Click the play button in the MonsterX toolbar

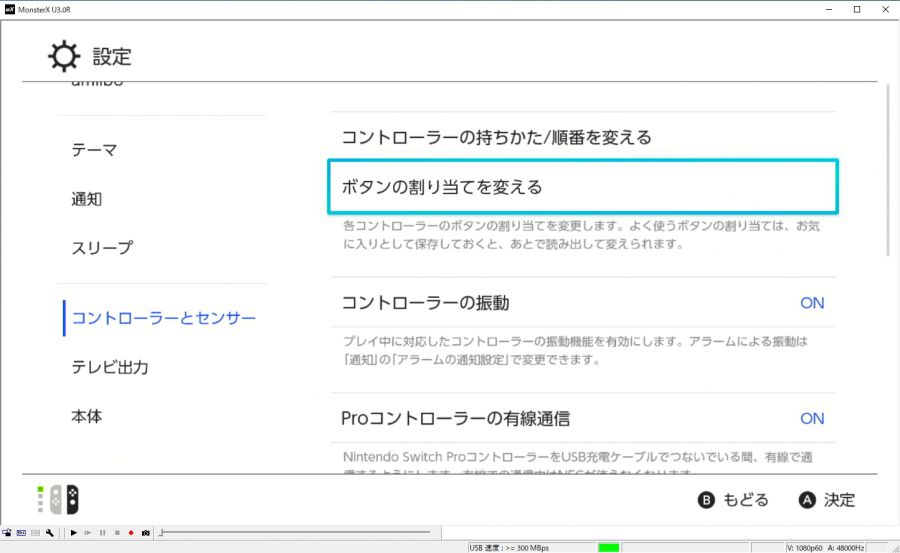(73, 533)
